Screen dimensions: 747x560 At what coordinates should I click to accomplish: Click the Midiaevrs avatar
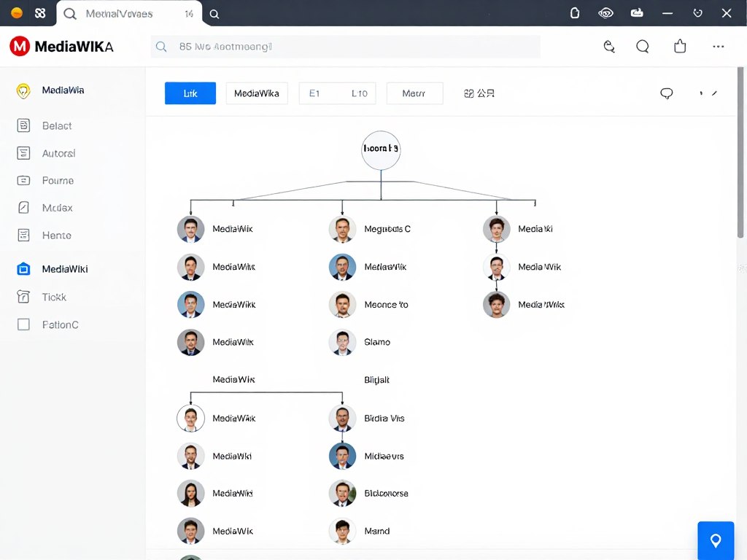(x=342, y=456)
